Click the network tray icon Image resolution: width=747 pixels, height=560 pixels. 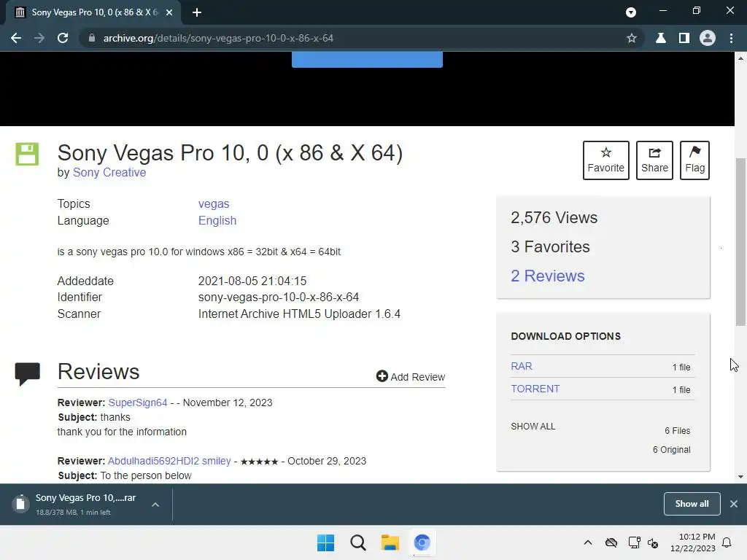[x=634, y=542]
